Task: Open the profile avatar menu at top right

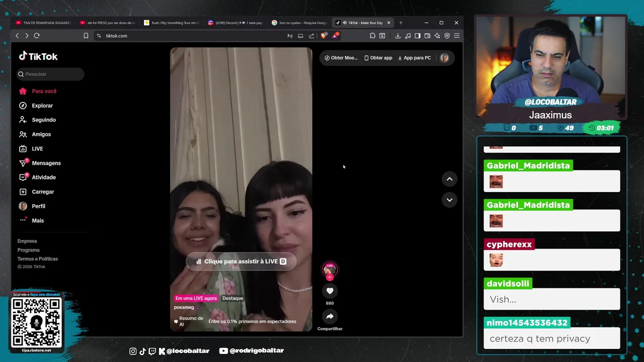Action: [444, 58]
